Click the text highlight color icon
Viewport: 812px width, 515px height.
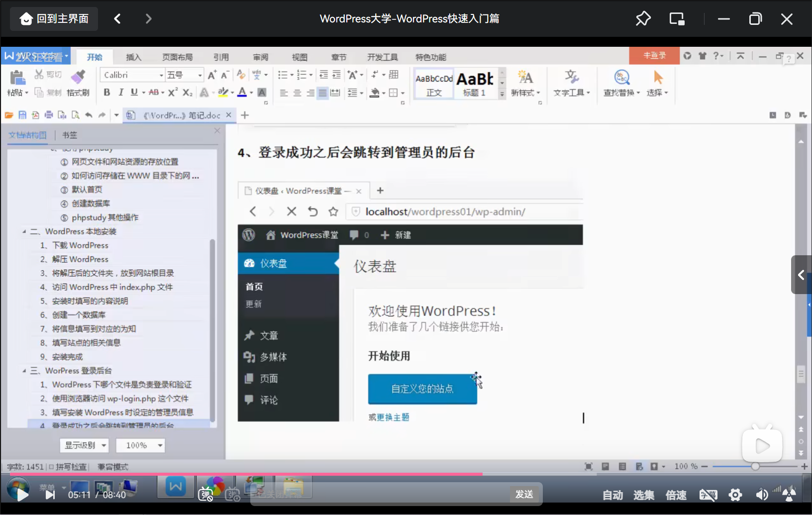(223, 92)
